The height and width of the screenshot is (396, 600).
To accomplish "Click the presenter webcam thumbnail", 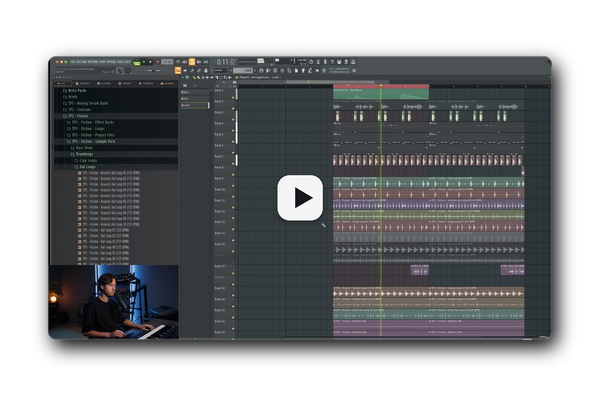I will (114, 301).
